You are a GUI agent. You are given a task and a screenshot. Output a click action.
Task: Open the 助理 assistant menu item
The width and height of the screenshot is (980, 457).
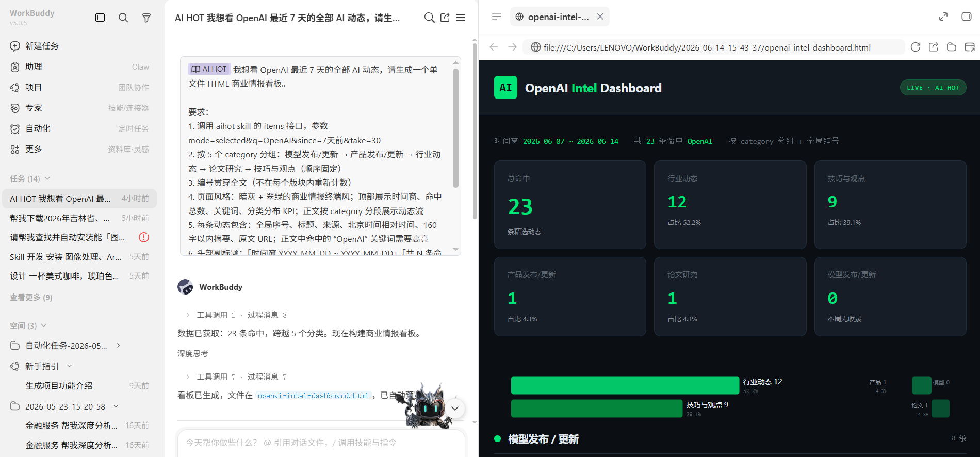click(79, 67)
